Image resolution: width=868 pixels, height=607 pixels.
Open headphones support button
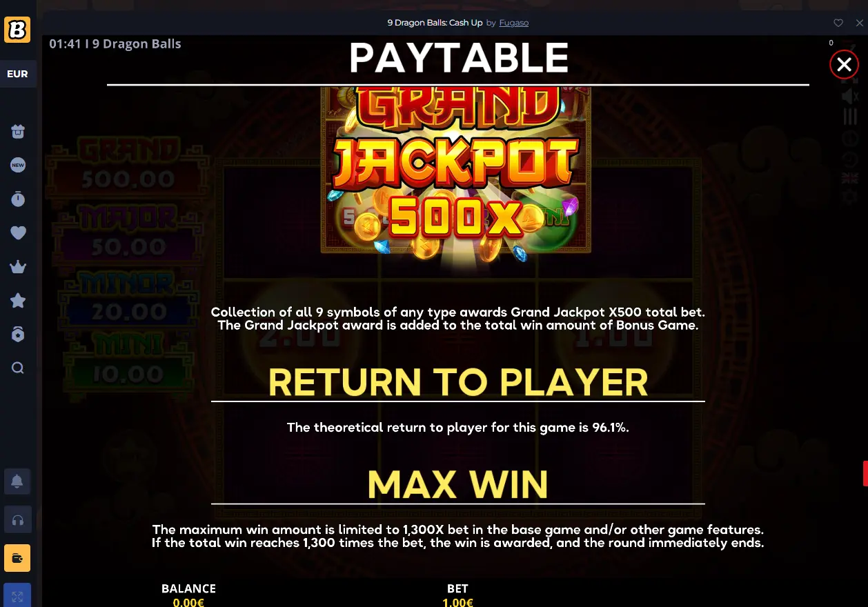[17, 519]
